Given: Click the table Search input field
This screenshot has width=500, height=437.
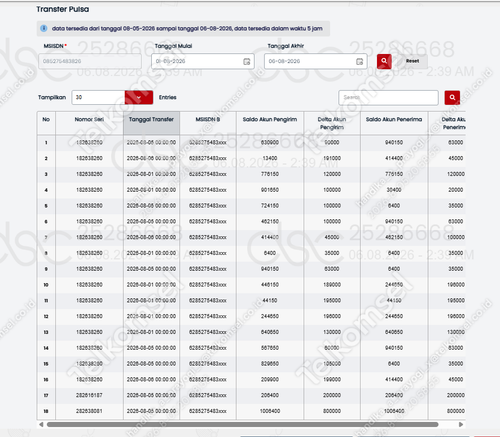Looking at the screenshot, I should pyautogui.click(x=388, y=97).
